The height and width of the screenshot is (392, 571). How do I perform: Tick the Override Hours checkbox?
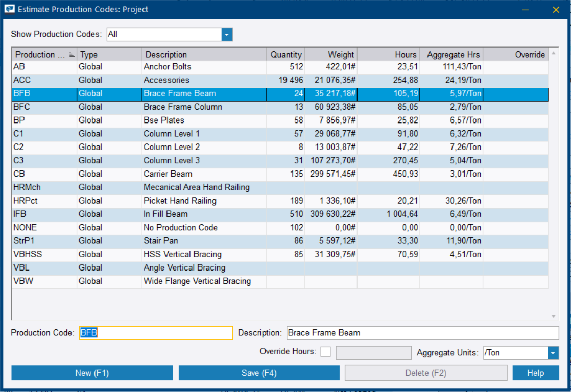pyautogui.click(x=325, y=352)
